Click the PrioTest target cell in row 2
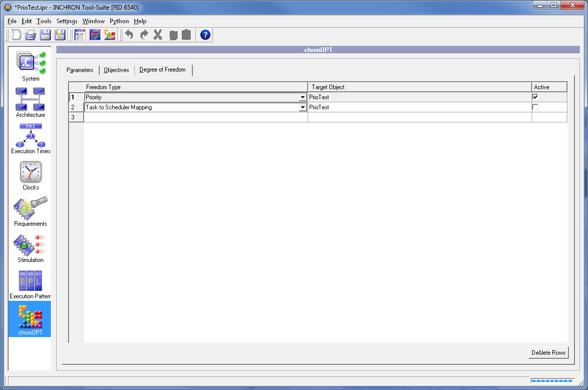 [x=420, y=107]
